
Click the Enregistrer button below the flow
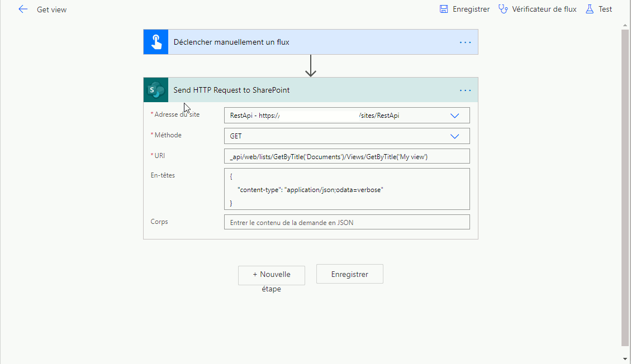(350, 274)
